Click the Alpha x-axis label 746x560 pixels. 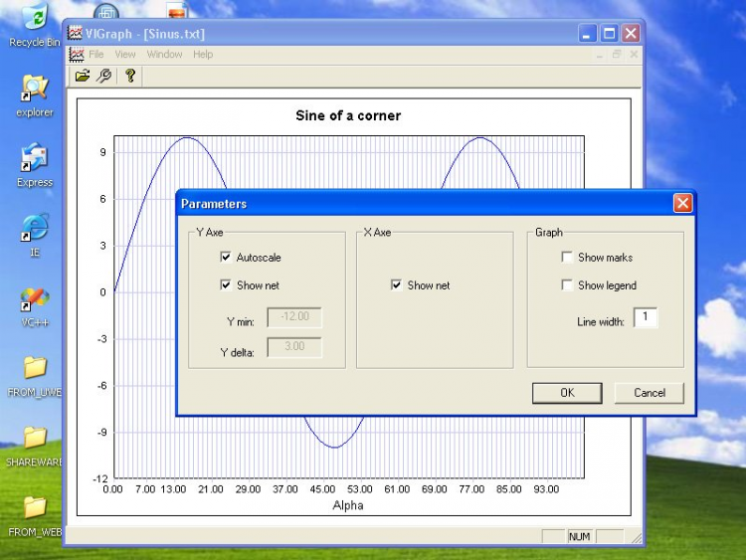[x=348, y=505]
